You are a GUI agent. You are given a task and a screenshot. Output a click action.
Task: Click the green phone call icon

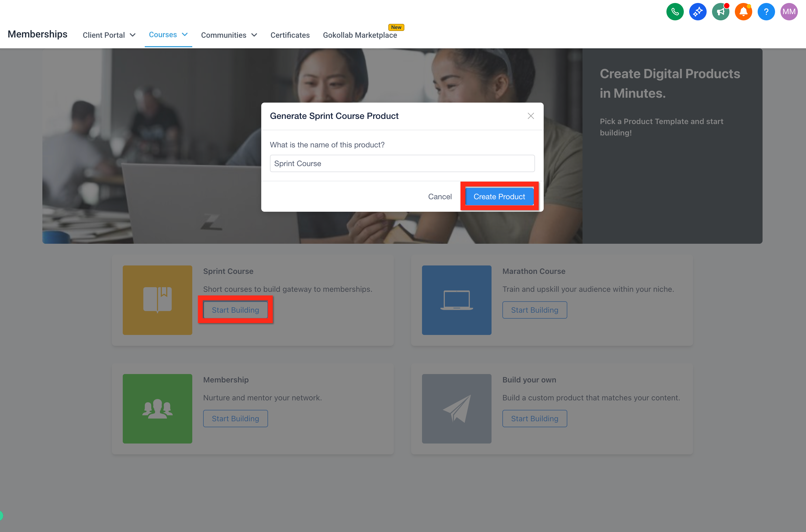click(x=675, y=12)
